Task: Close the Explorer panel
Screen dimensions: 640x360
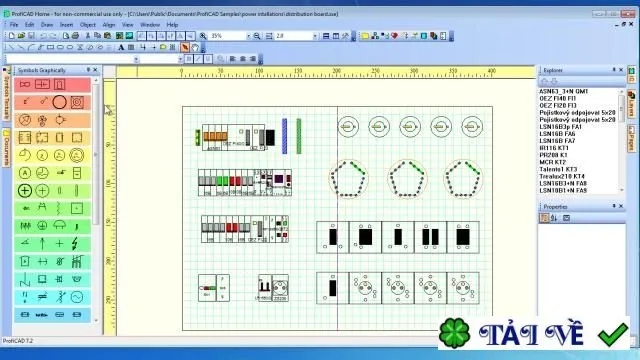Action: [x=621, y=70]
